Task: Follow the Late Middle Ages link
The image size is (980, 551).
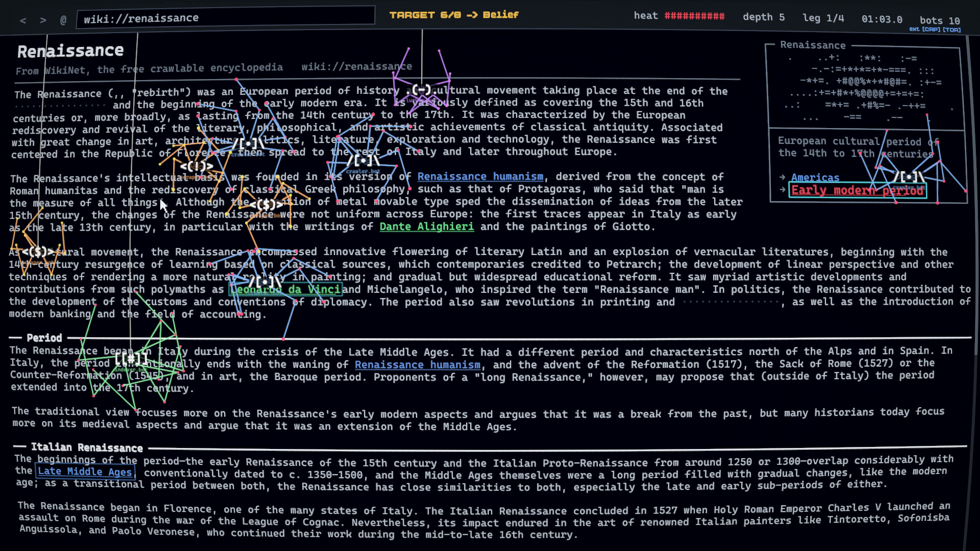Action: tap(85, 471)
